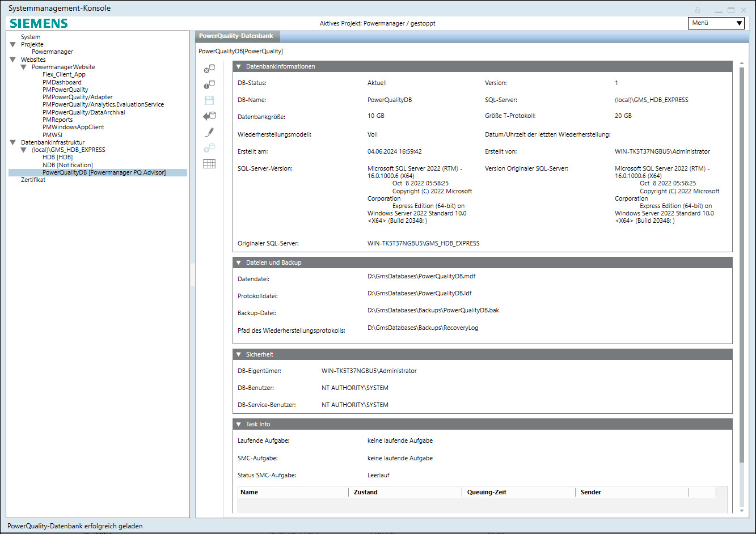Select HDB [HDB] in the tree
This screenshot has width=756, height=534.
tap(57, 158)
